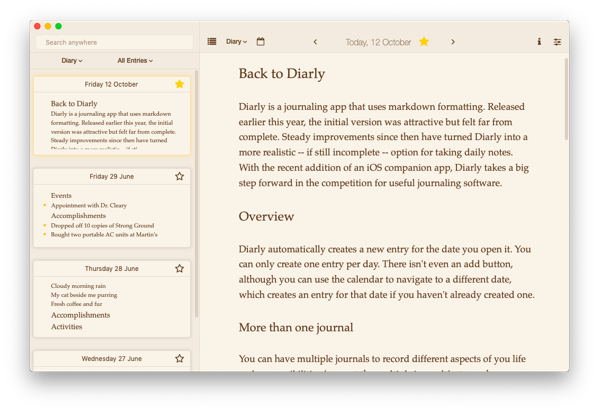Open entry info icon
Screen dimensions: 599x411
[x=539, y=42]
